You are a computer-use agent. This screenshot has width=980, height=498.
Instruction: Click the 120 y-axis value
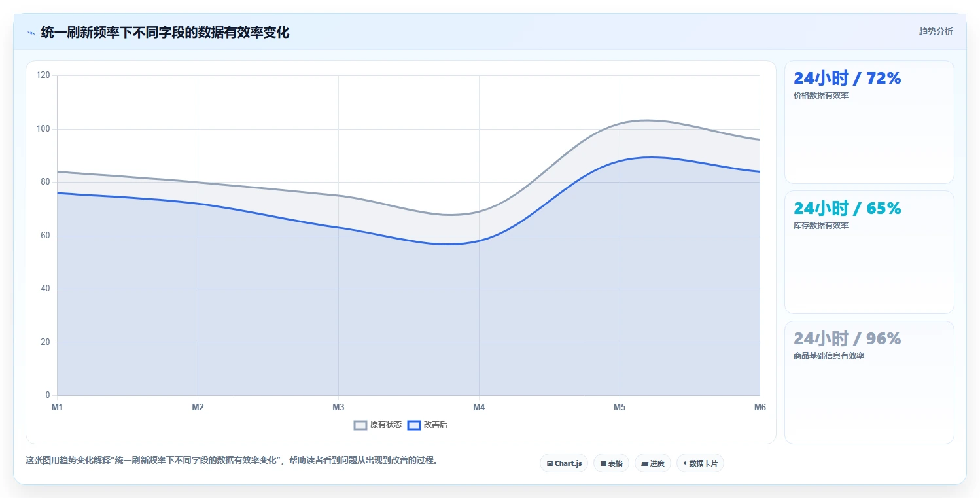(x=43, y=75)
